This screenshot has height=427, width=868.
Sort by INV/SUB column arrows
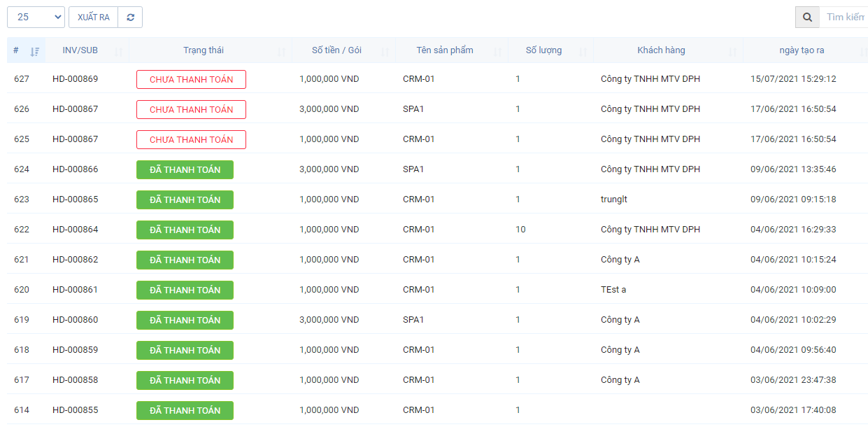point(118,51)
